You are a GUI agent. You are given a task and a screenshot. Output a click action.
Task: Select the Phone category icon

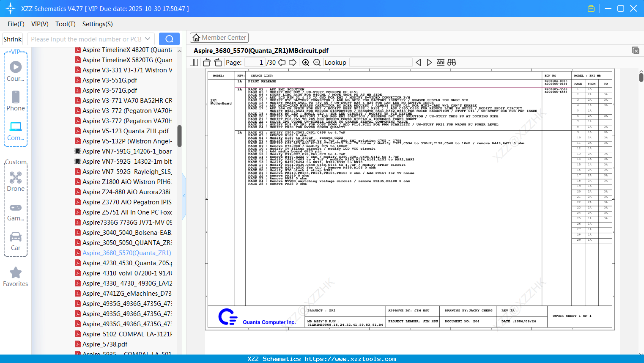[16, 101]
